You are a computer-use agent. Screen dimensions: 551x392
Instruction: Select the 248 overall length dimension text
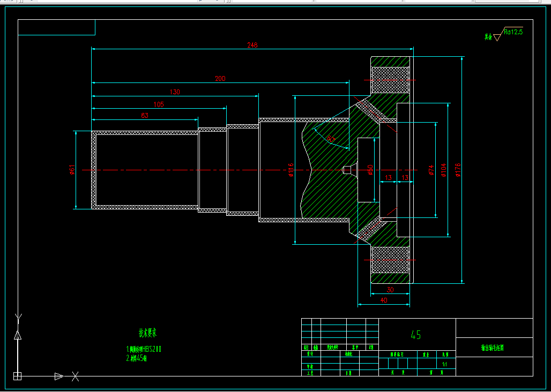point(252,45)
